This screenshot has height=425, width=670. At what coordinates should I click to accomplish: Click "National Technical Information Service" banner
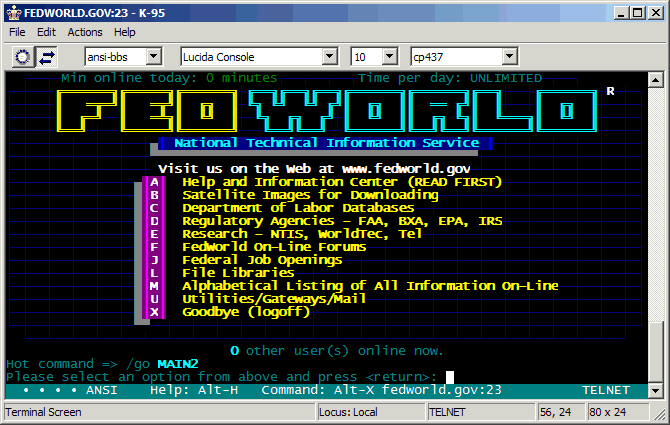click(326, 143)
